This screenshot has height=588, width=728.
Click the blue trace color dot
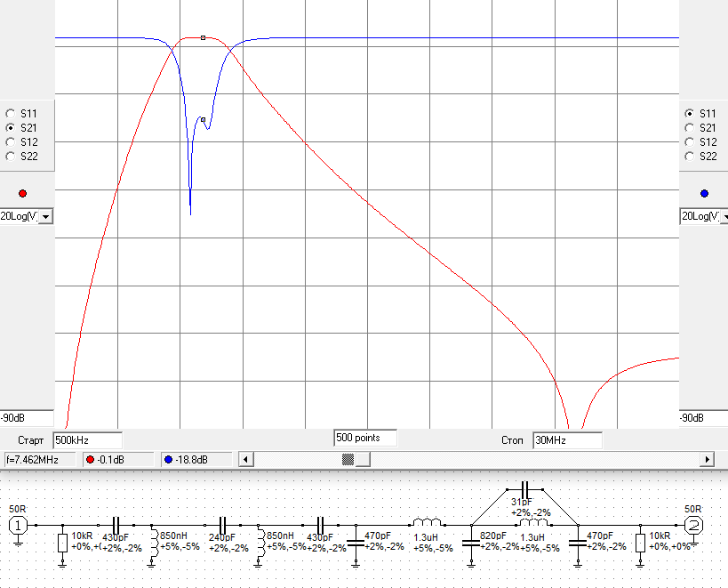click(705, 193)
